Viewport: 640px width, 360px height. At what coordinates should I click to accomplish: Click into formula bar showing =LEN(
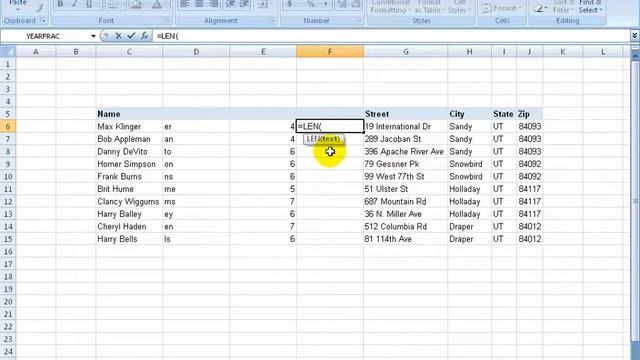390,36
